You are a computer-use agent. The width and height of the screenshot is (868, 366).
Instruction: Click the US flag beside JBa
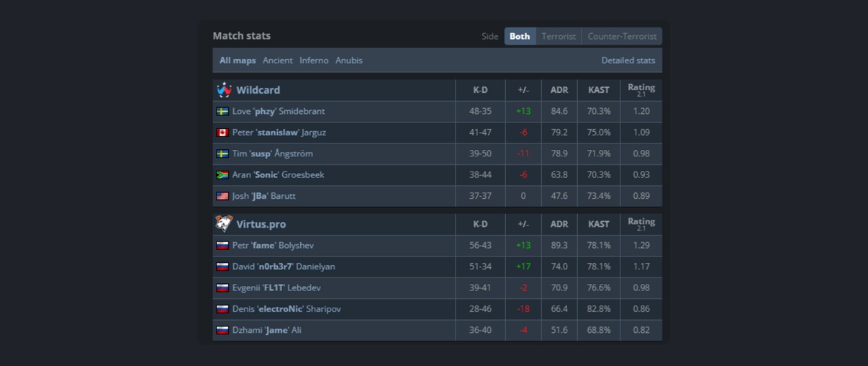[x=222, y=196]
